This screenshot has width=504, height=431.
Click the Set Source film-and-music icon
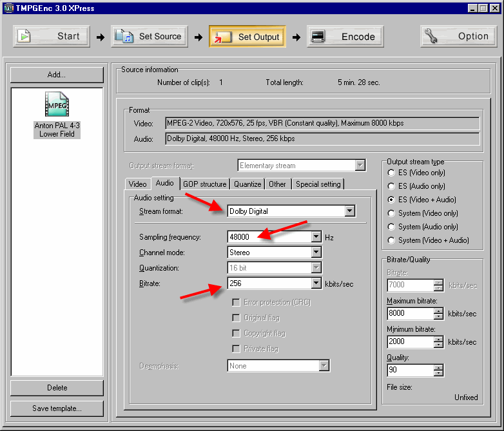pyautogui.click(x=124, y=36)
